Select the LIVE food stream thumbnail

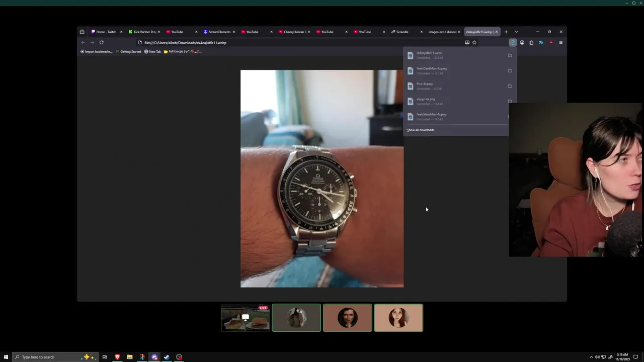pyautogui.click(x=245, y=318)
